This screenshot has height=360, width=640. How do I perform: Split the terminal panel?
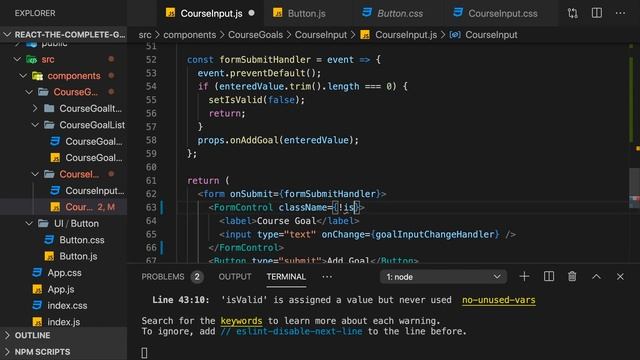point(549,277)
